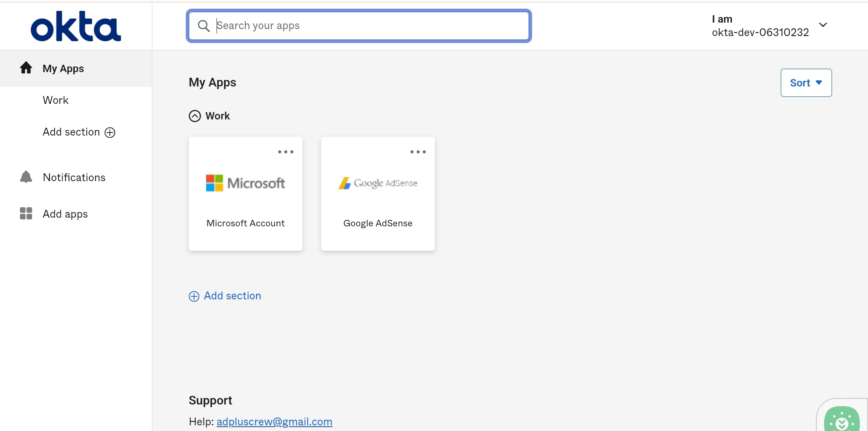The image size is (868, 431).
Task: Open Google AdSense options ellipsis menu
Action: tap(418, 152)
